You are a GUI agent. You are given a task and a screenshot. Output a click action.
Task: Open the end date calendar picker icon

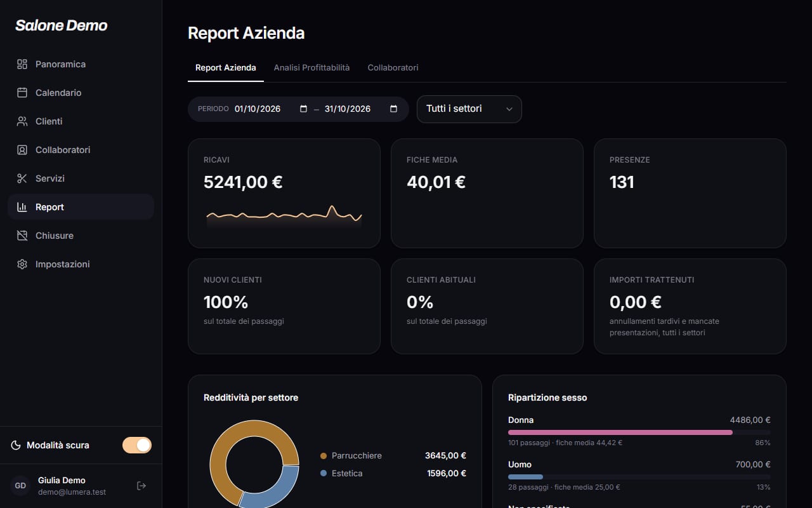tap(393, 109)
